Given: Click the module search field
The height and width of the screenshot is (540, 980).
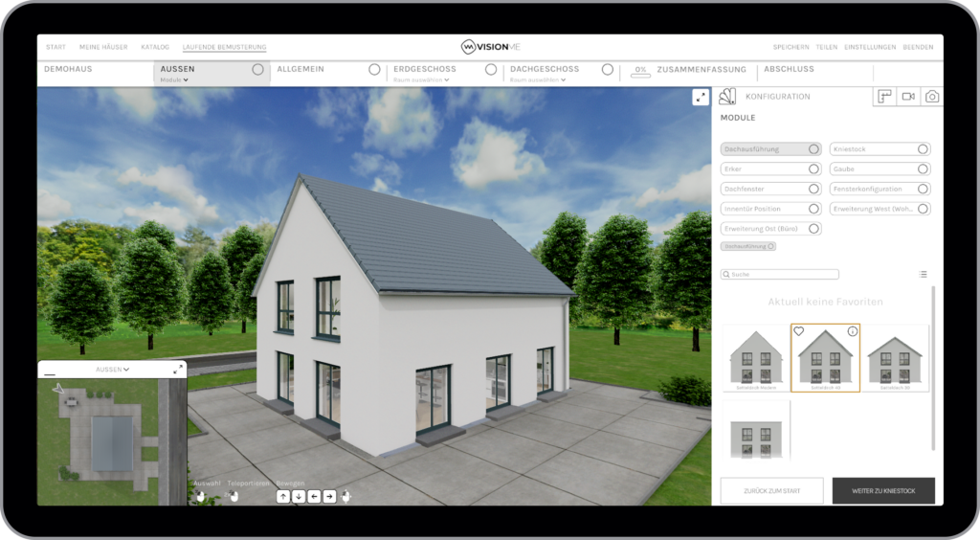Looking at the screenshot, I should [780, 274].
